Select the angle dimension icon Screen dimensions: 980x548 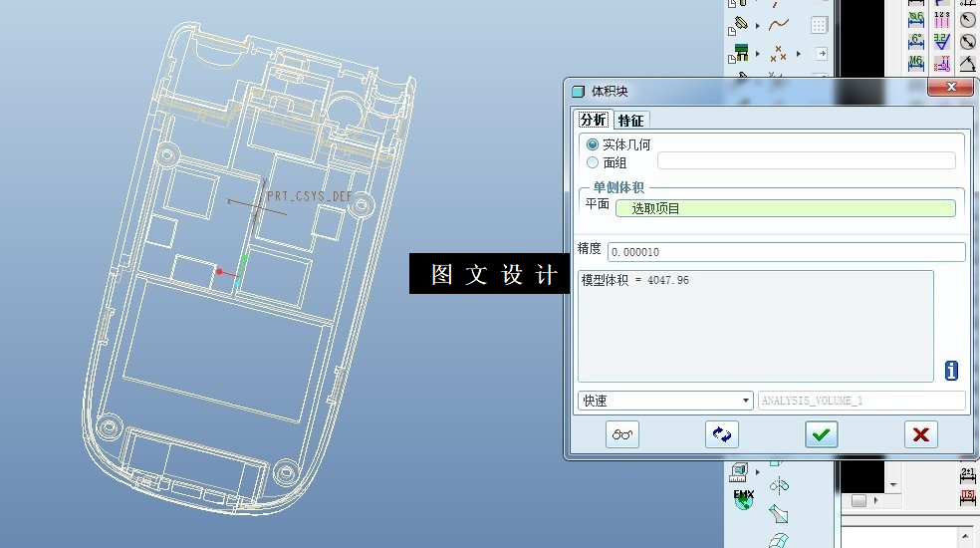click(967, 63)
